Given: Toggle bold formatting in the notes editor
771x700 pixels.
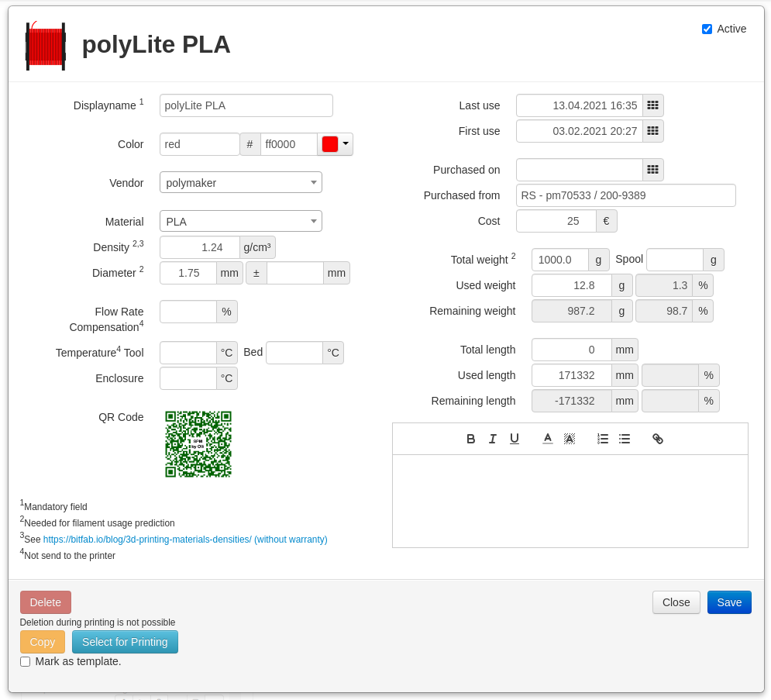Looking at the screenshot, I should pos(470,439).
